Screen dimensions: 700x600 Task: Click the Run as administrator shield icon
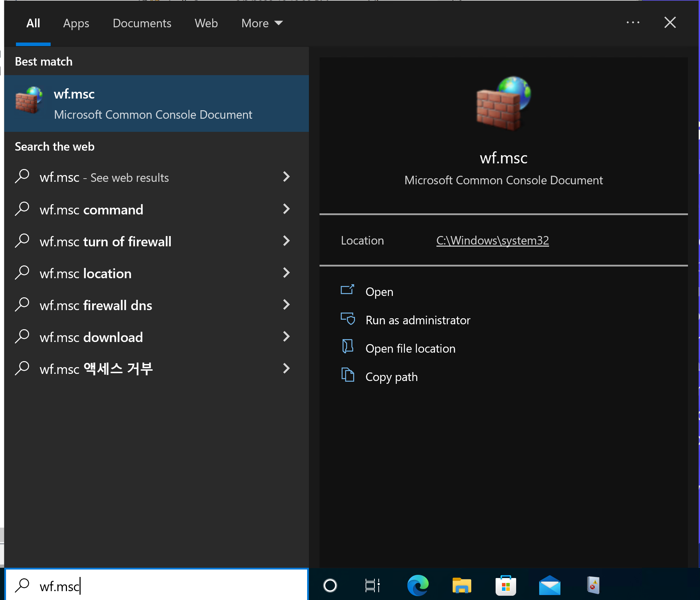click(x=348, y=319)
